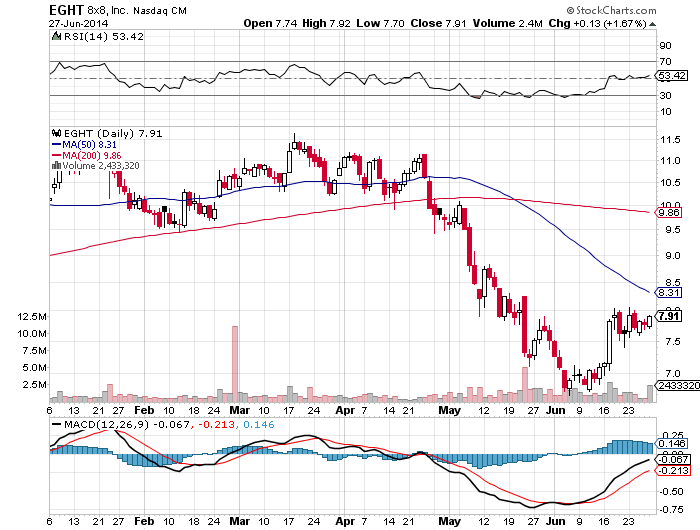Click the 'RSI(14) 53.42' panel label
Image resolution: width=700 pixels, height=530 pixels.
click(x=104, y=37)
